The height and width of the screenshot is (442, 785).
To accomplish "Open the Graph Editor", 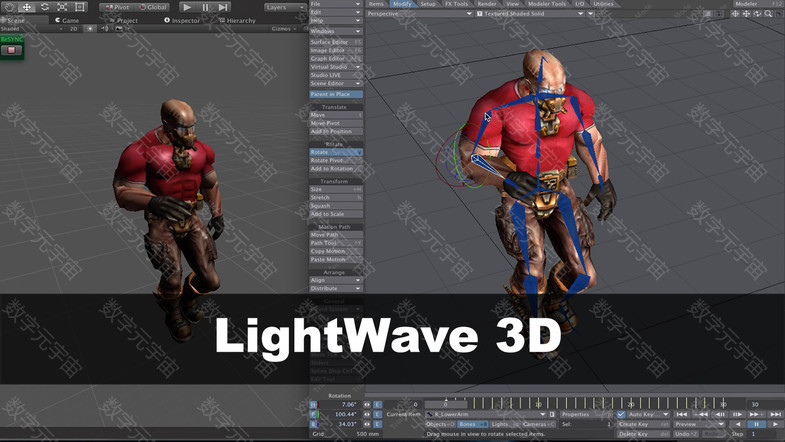I will click(335, 59).
